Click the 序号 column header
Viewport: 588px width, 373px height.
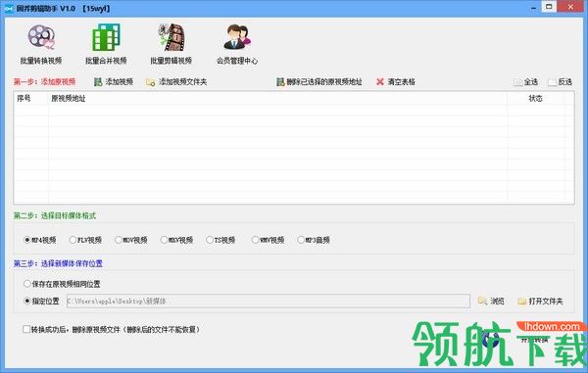pos(31,99)
